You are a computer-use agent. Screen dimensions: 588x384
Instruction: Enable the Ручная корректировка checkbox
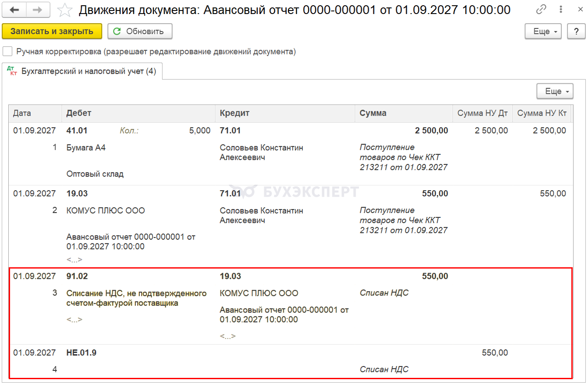7,52
